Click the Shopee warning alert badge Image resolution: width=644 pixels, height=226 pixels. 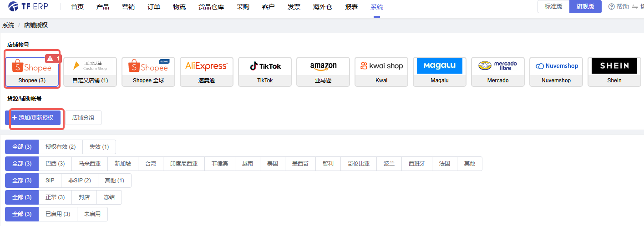(53, 59)
